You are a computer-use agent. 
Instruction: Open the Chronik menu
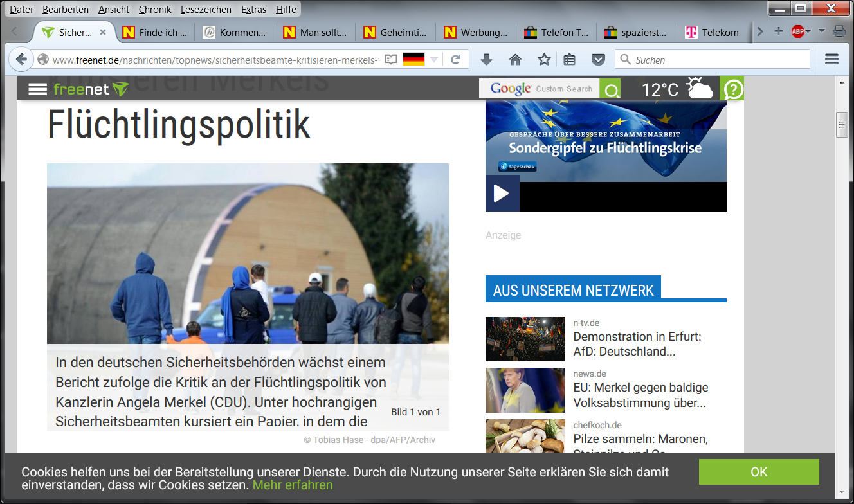click(155, 10)
